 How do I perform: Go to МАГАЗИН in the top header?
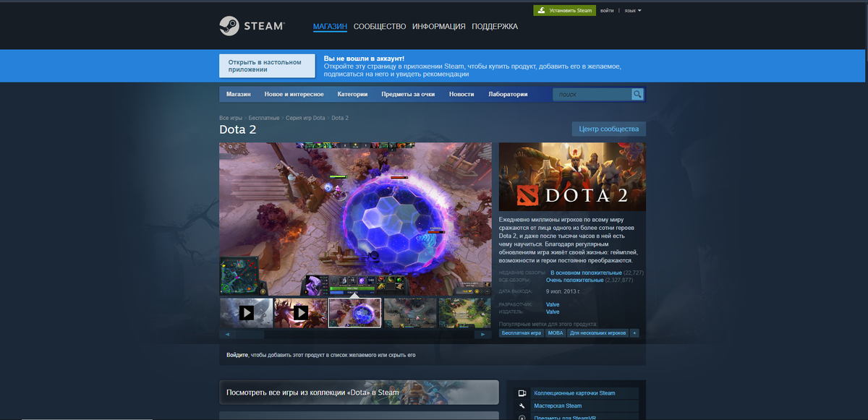(330, 27)
